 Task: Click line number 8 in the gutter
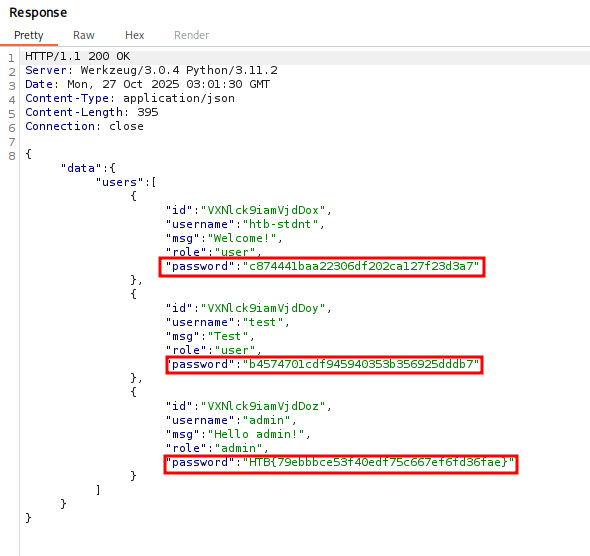(x=12, y=156)
